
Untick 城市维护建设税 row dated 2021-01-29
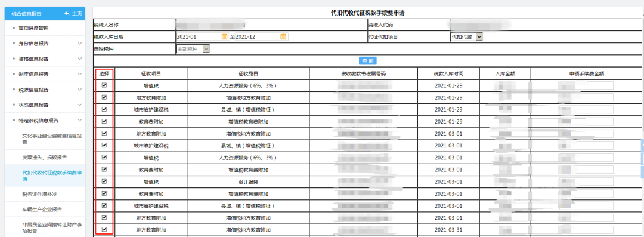104,109
